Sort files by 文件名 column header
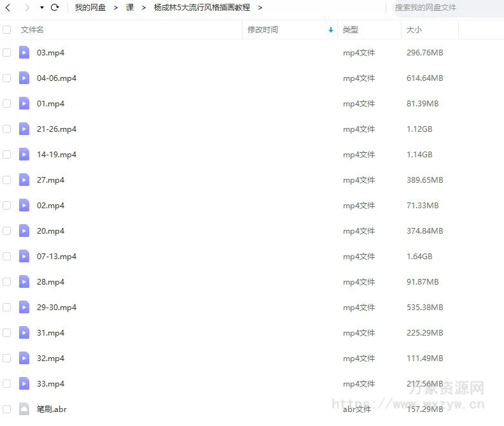504x426 pixels. point(32,30)
